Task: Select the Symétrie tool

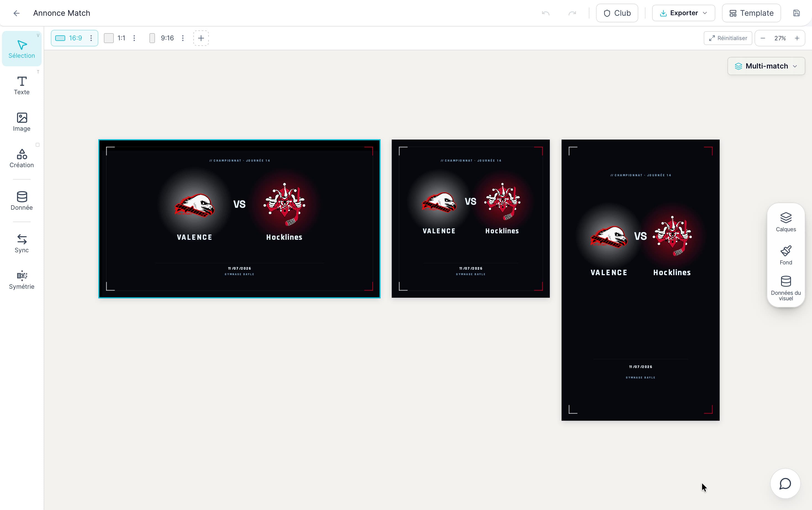Action: pos(22,280)
